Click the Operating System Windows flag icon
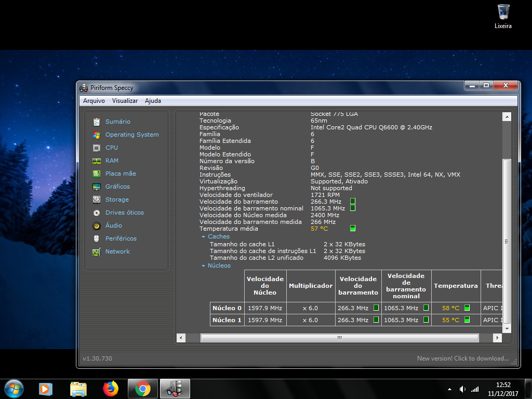The height and width of the screenshot is (399, 532). pyautogui.click(x=97, y=135)
